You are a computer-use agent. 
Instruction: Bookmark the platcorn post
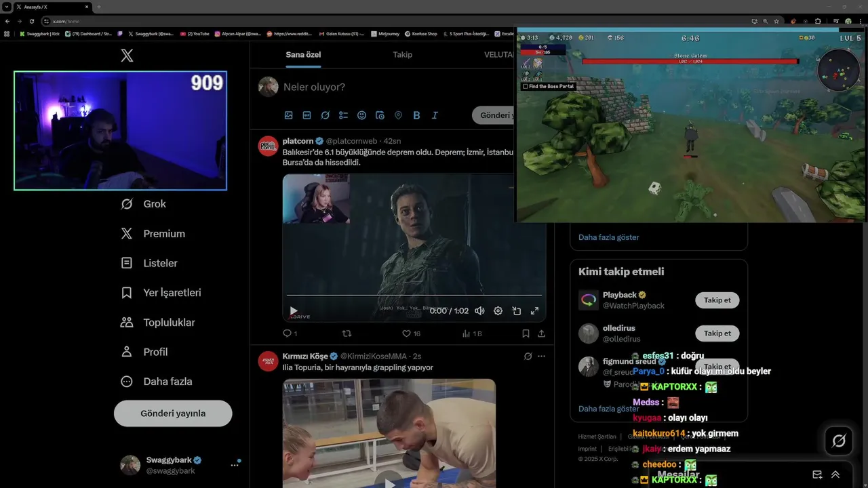[526, 333]
